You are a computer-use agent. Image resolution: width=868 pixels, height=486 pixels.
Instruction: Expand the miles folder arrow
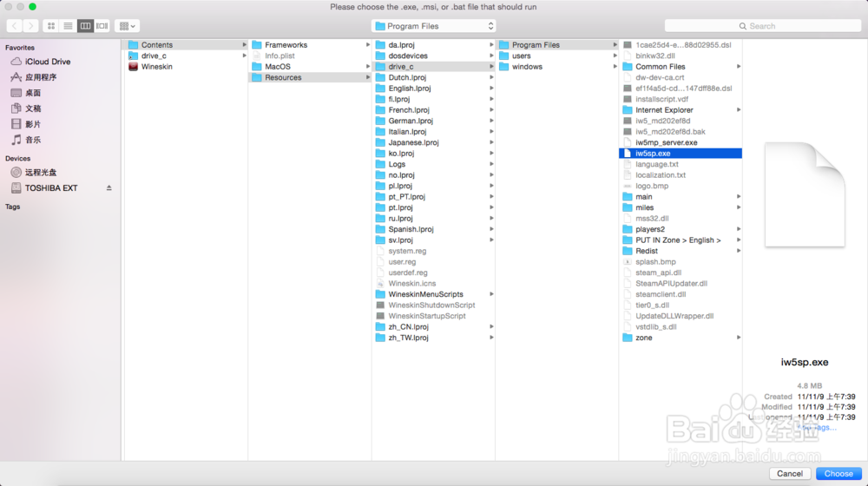pyautogui.click(x=739, y=207)
